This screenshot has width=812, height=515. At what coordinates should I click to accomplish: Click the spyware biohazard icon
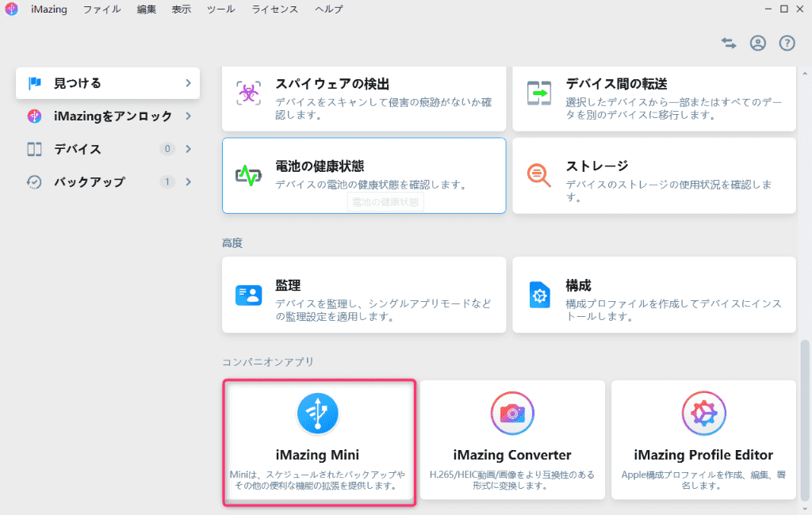point(248,93)
